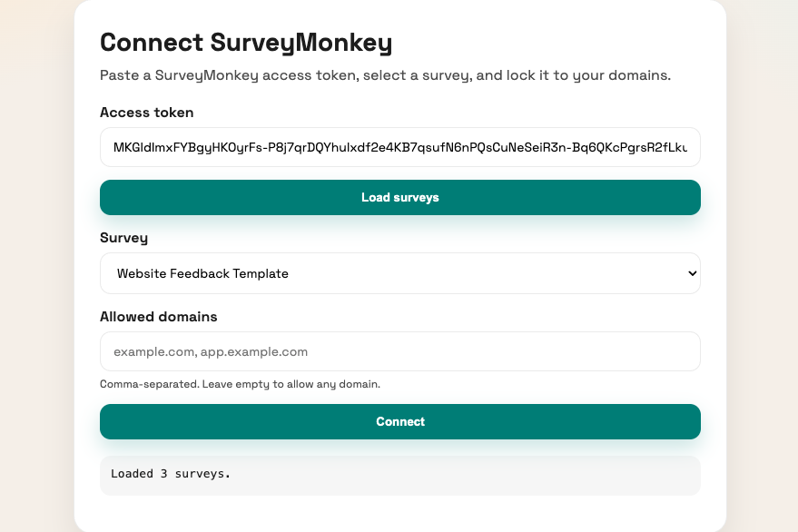Click the Connect SurveyMonkey heading
Viewport: 798px width, 532px height.
tap(245, 43)
